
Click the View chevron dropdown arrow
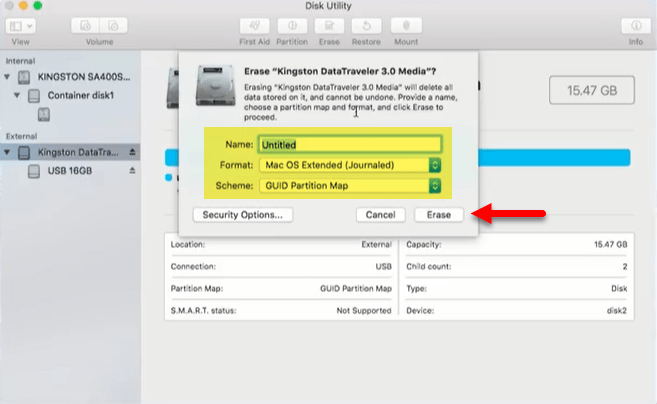pyautogui.click(x=29, y=26)
